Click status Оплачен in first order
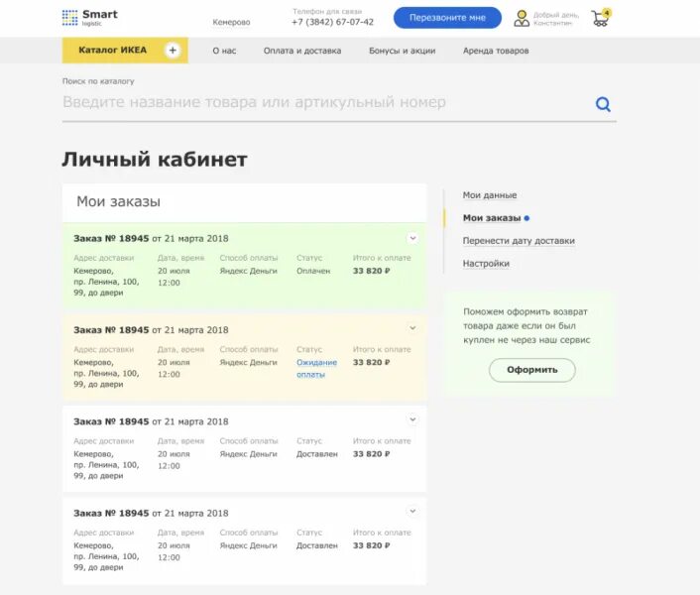 pos(313,271)
